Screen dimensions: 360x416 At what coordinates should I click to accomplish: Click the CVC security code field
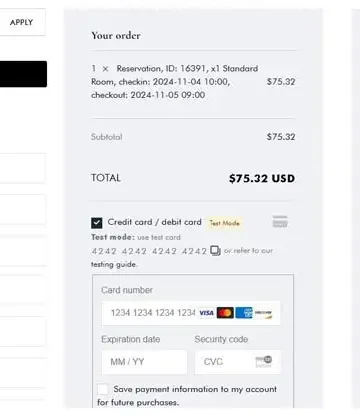[x=238, y=362]
